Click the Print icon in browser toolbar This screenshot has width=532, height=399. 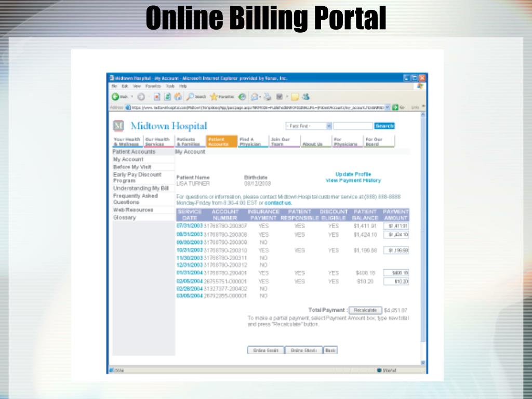268,97
